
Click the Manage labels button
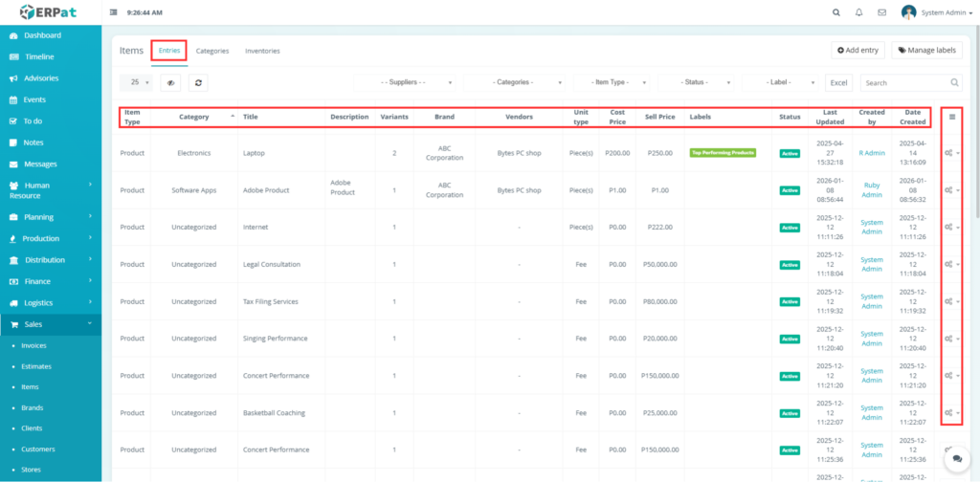point(926,51)
